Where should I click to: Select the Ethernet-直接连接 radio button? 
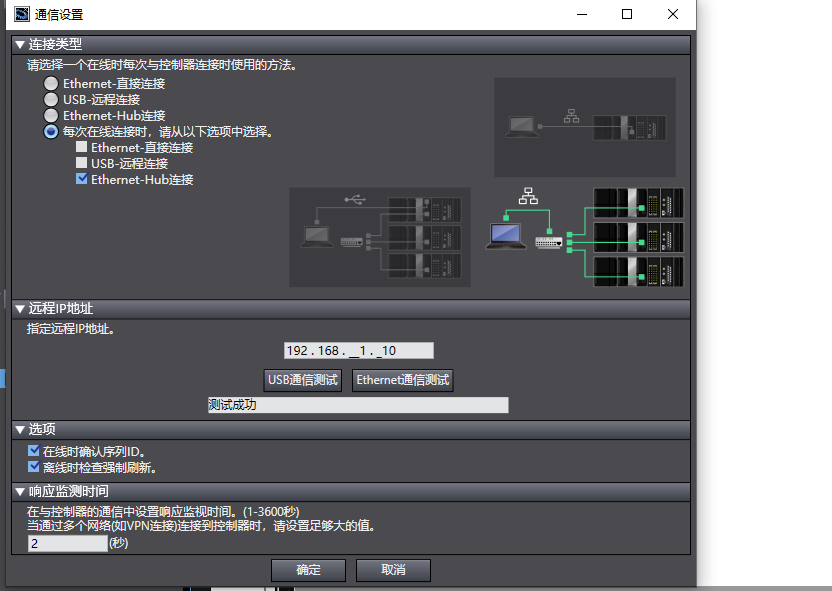51,84
